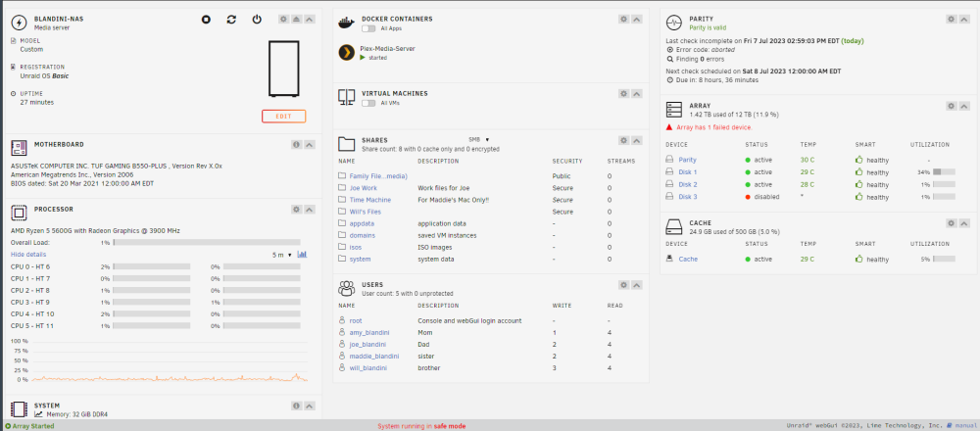Open Cache panel settings gear
980x431 pixels.
pyautogui.click(x=952, y=223)
